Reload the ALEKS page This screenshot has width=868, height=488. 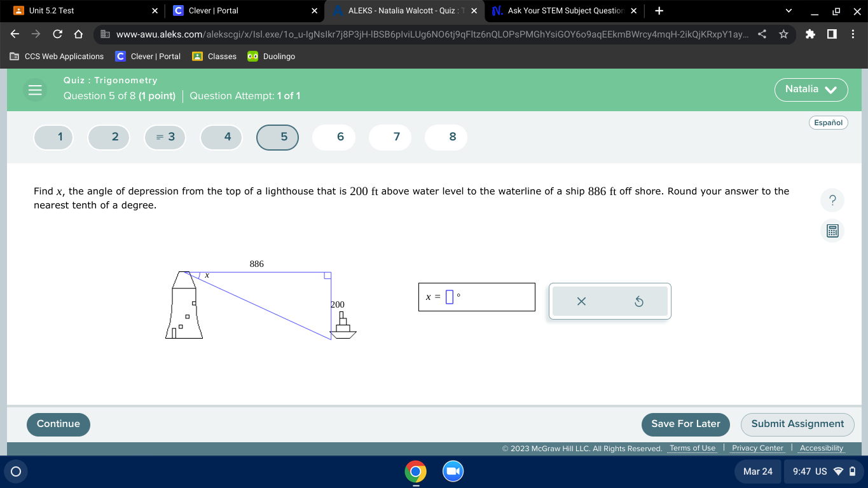(58, 34)
